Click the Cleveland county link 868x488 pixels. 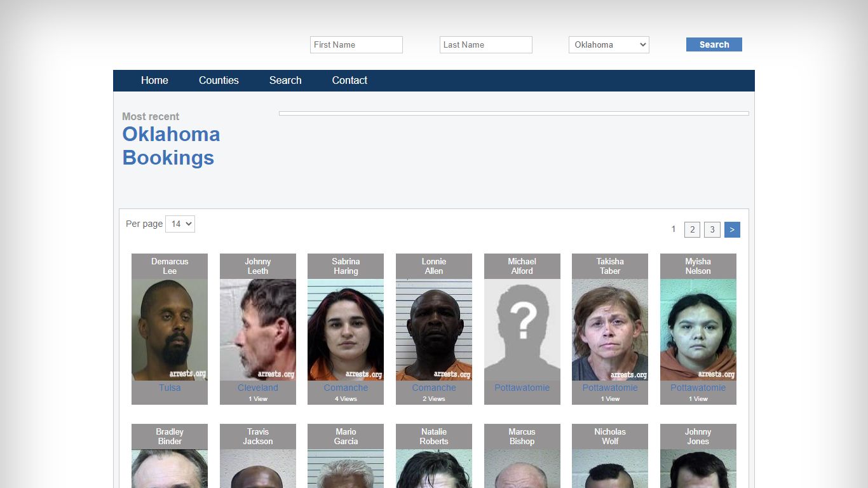258,388
